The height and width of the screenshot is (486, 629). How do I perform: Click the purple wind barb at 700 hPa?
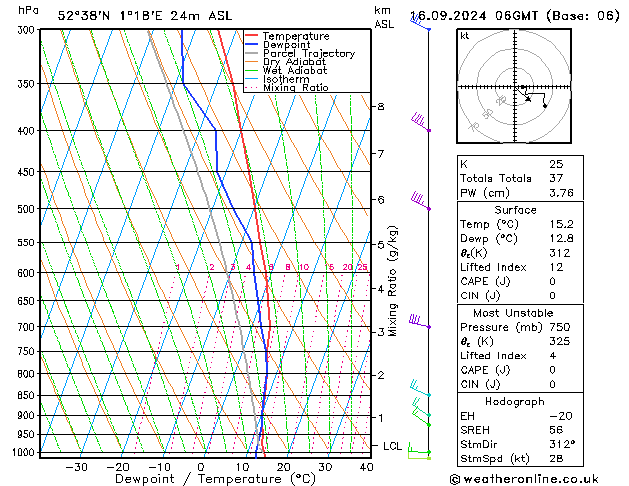pyautogui.click(x=420, y=321)
